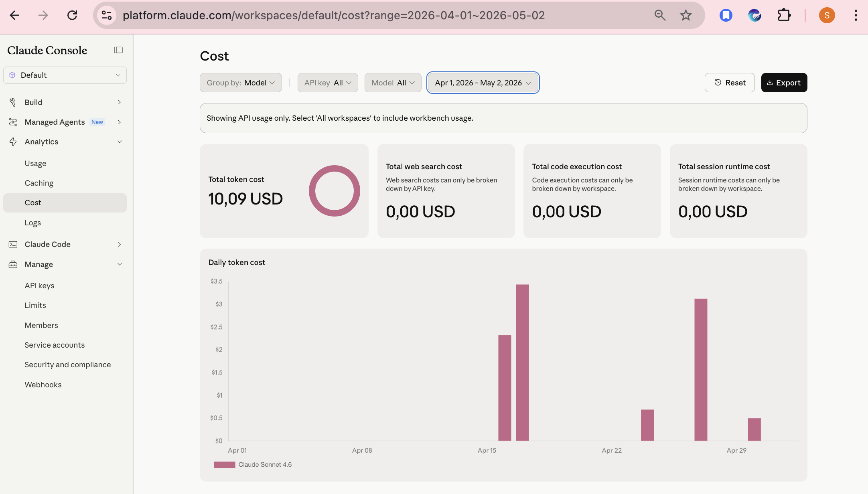Viewport: 868px width, 494px height.
Task: Click the browser forward arrow
Action: tap(43, 15)
